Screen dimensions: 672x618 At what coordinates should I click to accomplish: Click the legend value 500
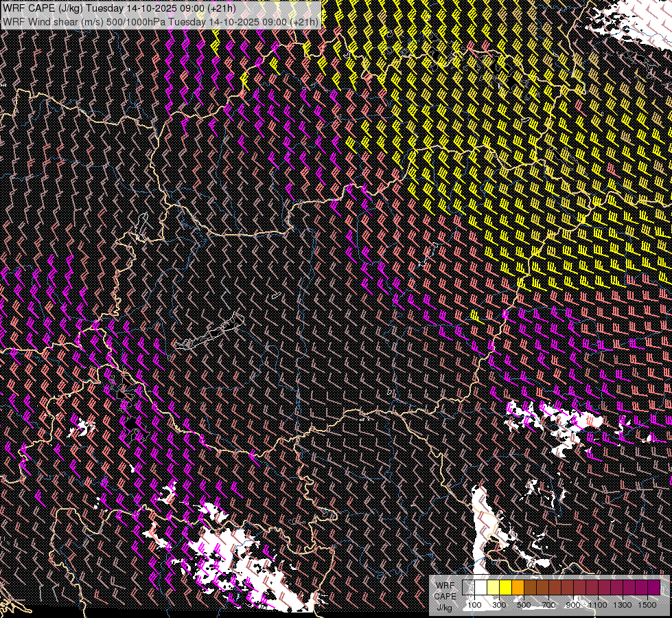(524, 605)
